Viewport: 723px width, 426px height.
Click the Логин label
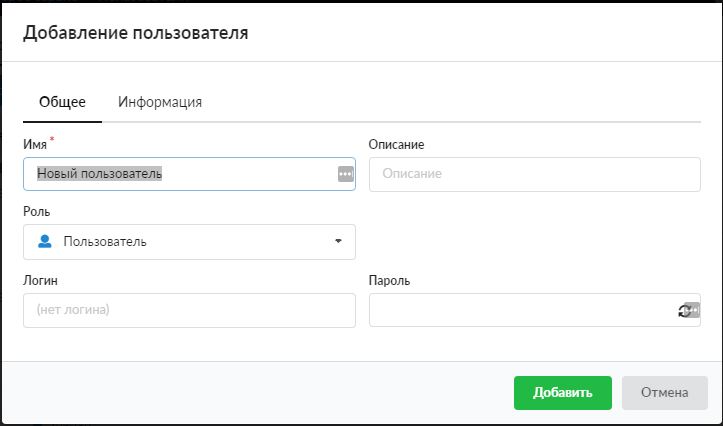pos(40,281)
